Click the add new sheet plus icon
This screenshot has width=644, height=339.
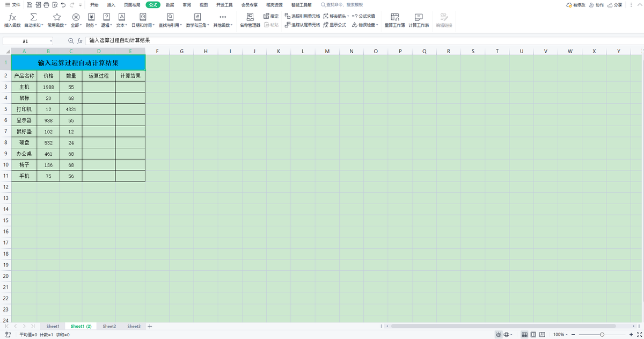click(x=150, y=326)
